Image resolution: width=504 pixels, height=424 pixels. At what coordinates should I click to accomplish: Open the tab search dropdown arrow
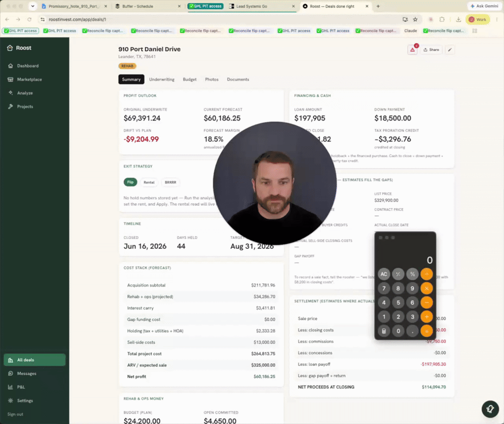tap(32, 6)
